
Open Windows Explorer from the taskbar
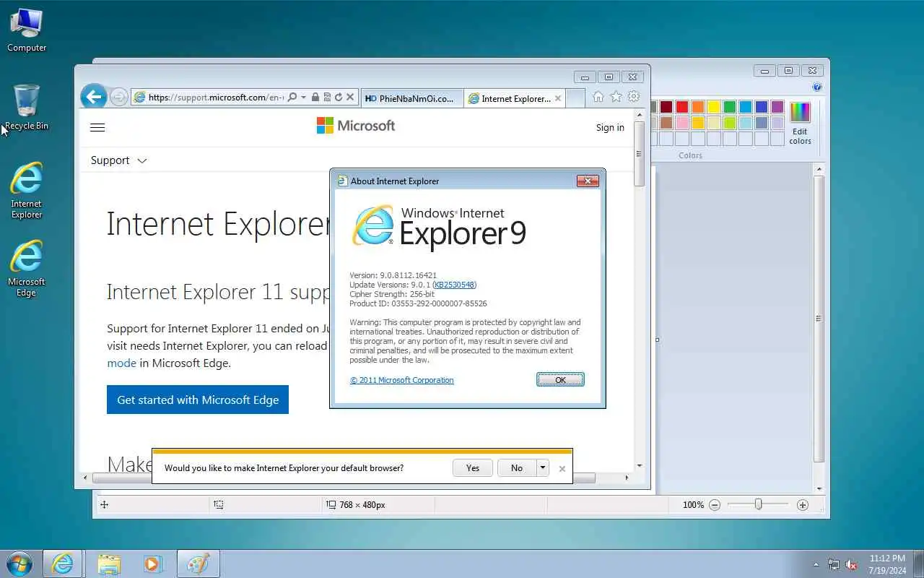[x=108, y=564]
